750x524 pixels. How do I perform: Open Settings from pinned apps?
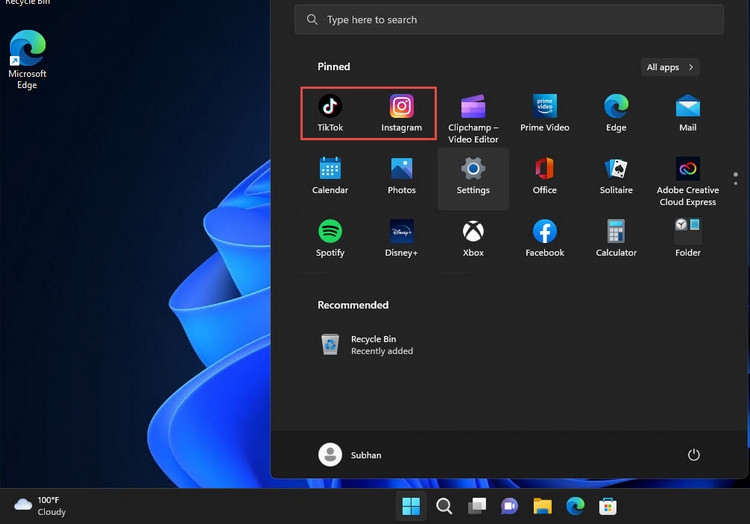click(x=473, y=179)
